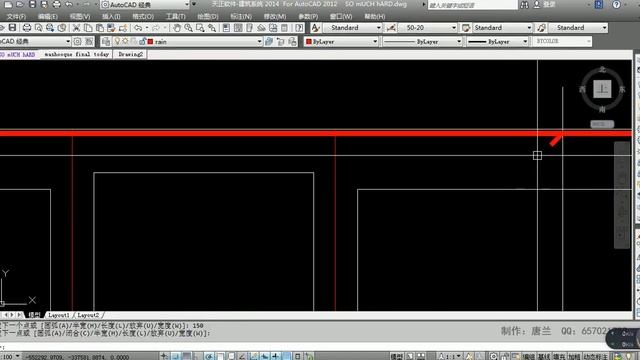Open the 工具(T) menu
The width and height of the screenshot is (640, 360).
176,16
